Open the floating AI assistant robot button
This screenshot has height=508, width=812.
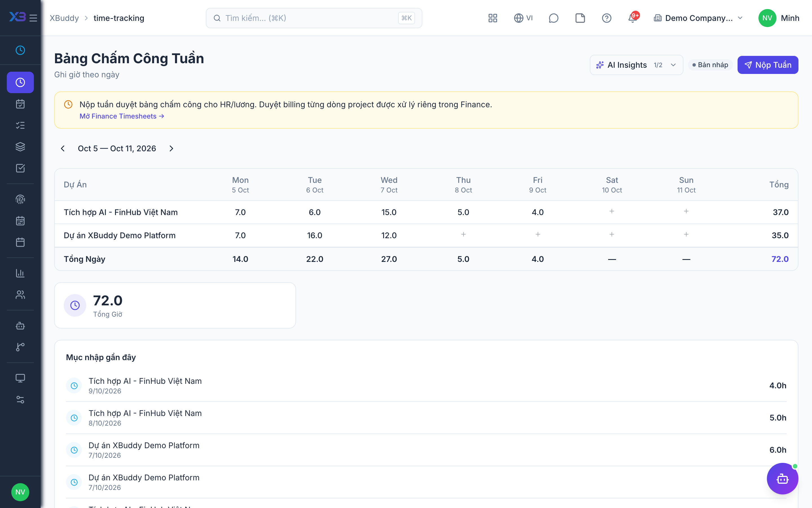(782, 478)
